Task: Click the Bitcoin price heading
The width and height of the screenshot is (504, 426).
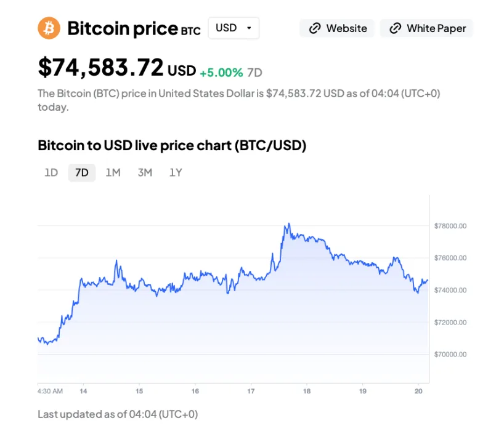Action: tap(122, 28)
